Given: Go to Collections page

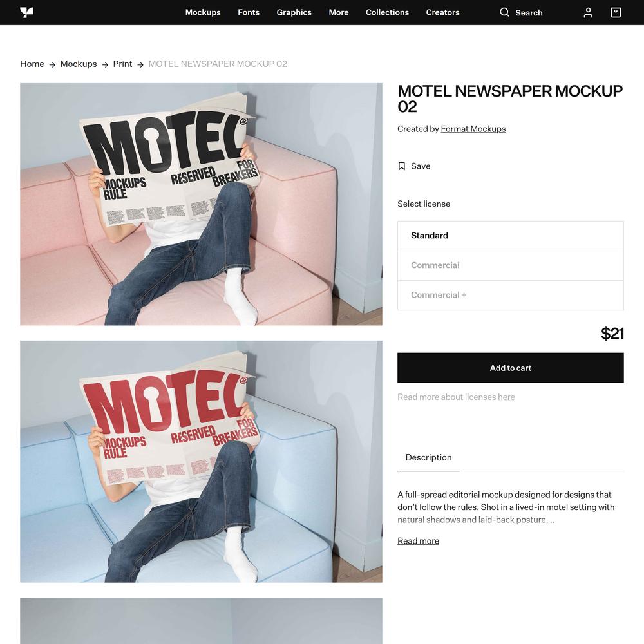Looking at the screenshot, I should coord(387,12).
